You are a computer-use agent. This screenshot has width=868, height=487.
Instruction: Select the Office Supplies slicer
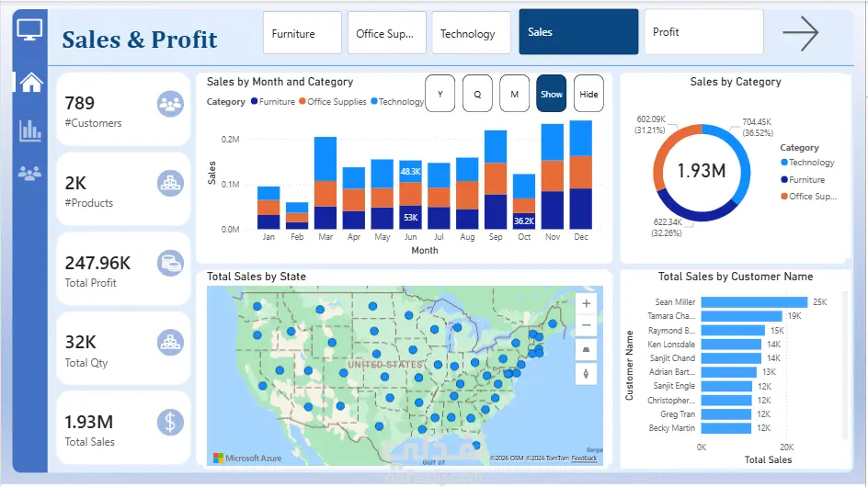[x=387, y=33]
